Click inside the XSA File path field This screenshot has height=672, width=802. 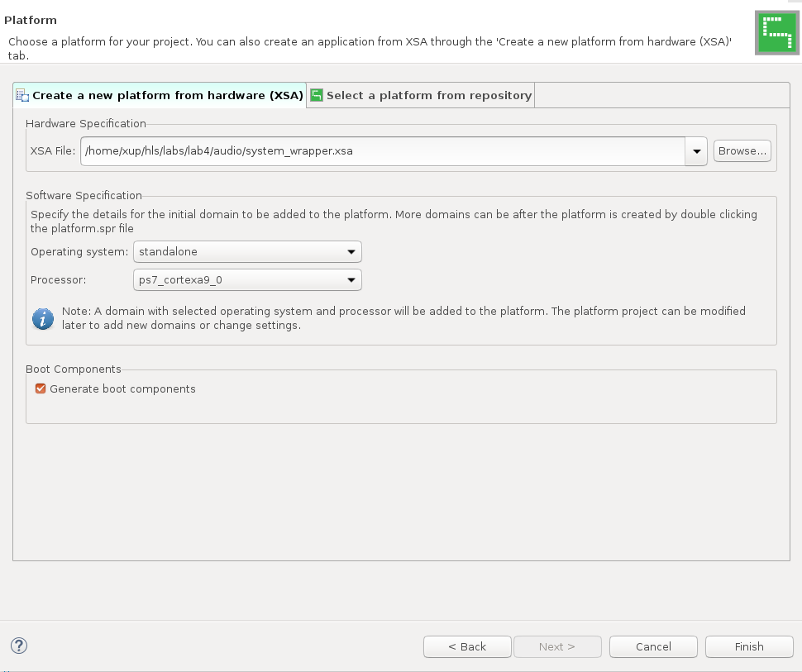click(380, 151)
